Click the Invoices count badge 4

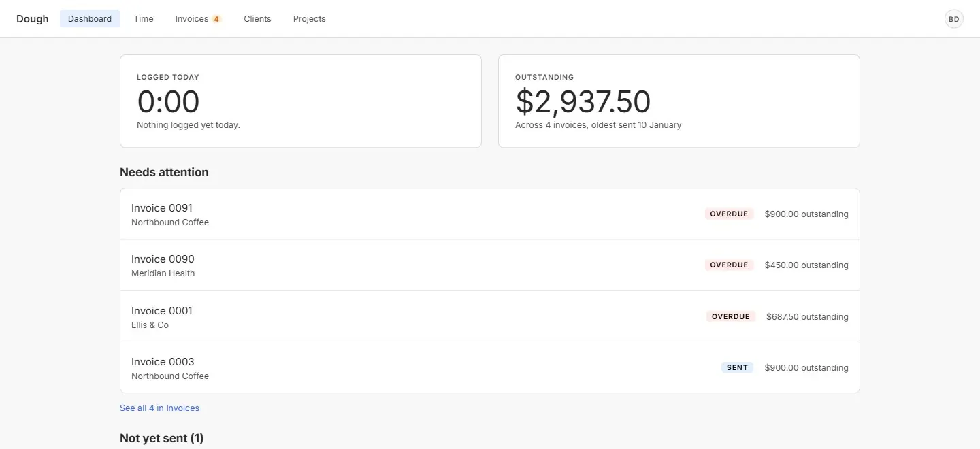(x=216, y=19)
